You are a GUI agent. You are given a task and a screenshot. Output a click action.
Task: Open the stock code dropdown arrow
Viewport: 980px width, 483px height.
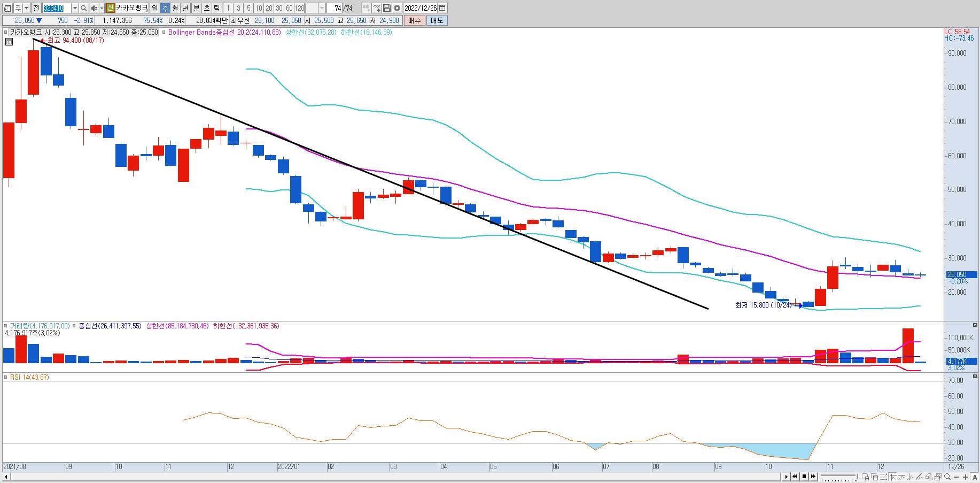click(75, 8)
